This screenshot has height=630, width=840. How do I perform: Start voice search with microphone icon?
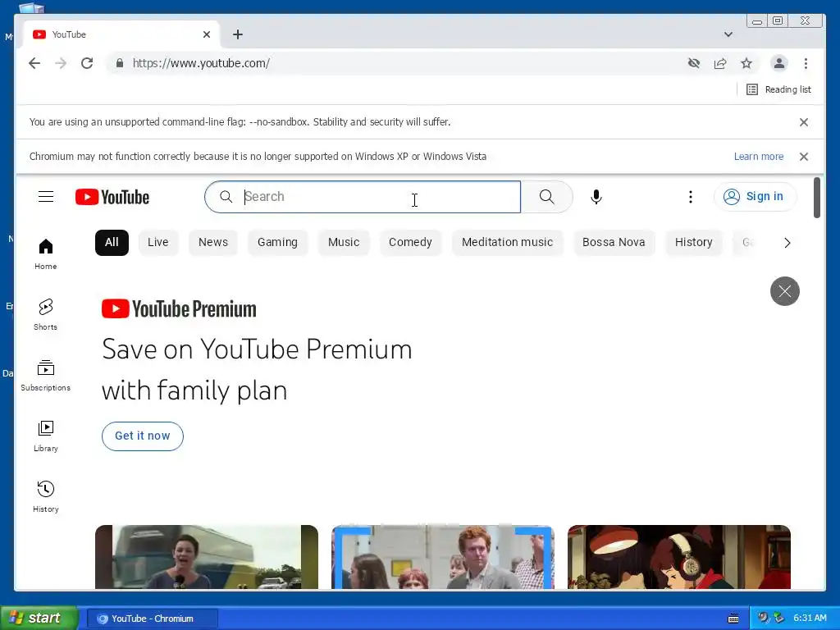596,197
